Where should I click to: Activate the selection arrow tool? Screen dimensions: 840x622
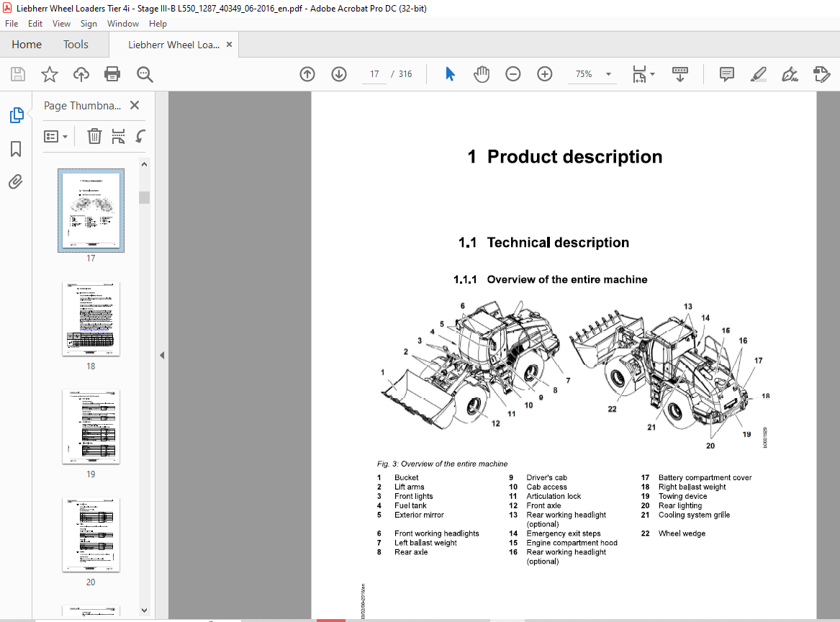click(450, 74)
